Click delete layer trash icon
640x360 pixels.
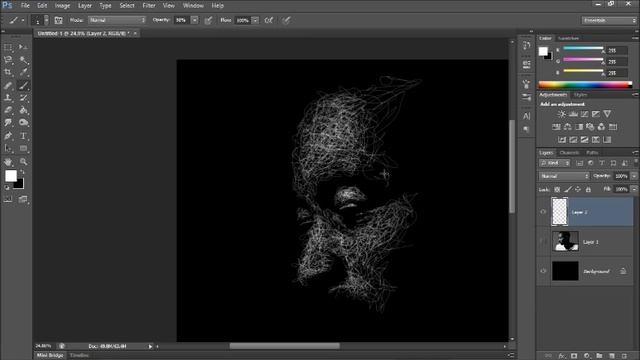click(x=624, y=356)
